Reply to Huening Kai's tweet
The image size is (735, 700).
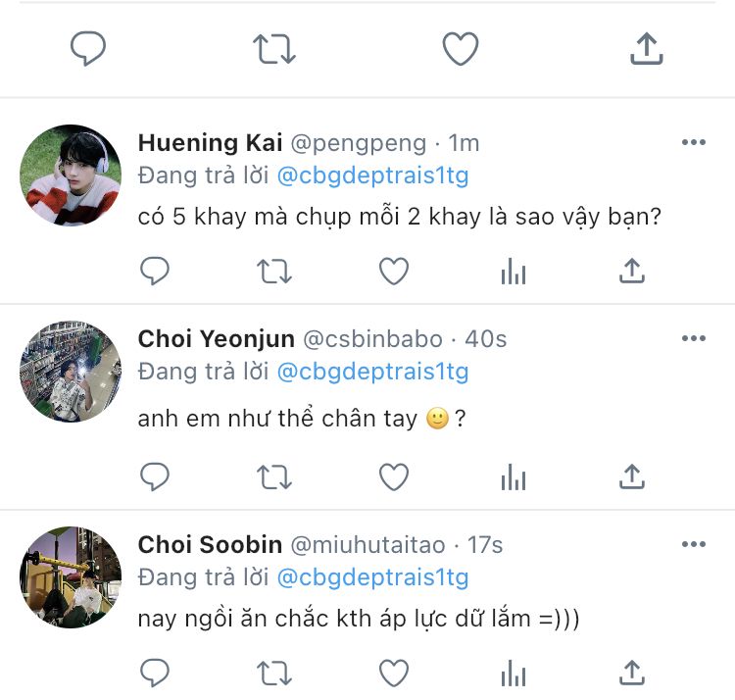155,272
